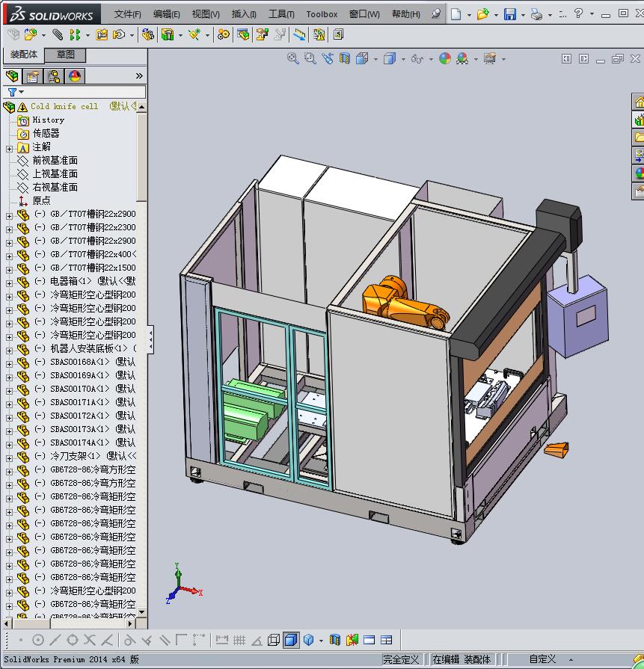Open the display style dropdown arrow
The width and height of the screenshot is (644, 669).
pyautogui.click(x=403, y=59)
